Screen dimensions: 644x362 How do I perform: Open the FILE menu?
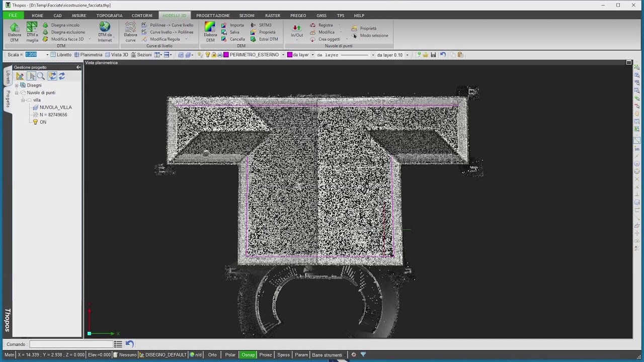(x=13, y=16)
